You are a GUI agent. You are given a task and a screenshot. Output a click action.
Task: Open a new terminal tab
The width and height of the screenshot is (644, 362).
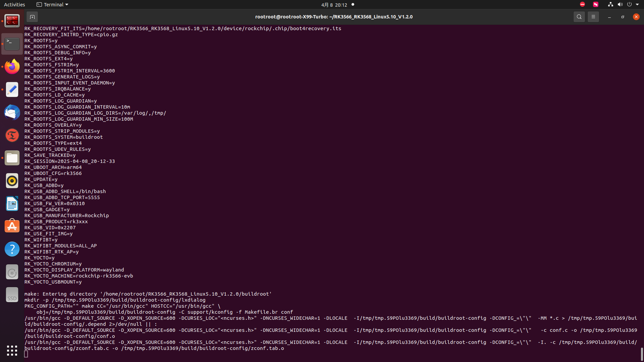(x=32, y=17)
